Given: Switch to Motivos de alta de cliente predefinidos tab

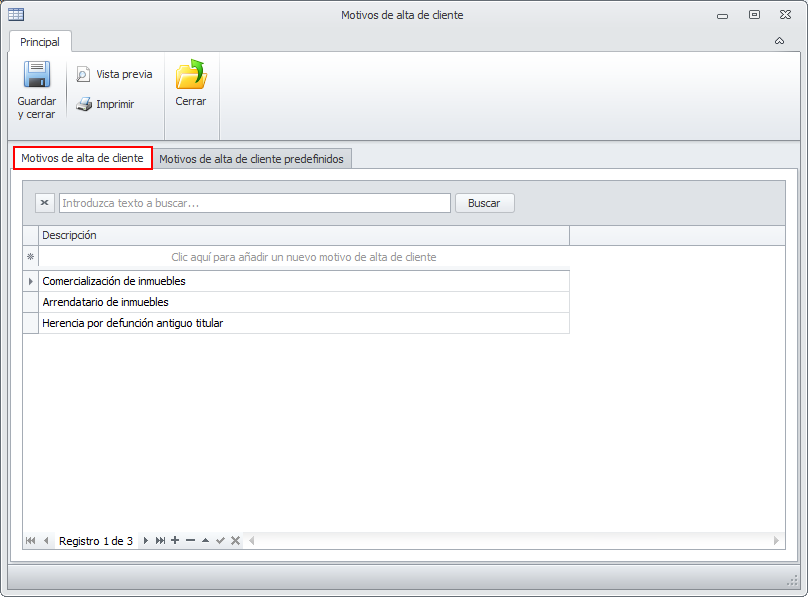Looking at the screenshot, I should pos(251,159).
